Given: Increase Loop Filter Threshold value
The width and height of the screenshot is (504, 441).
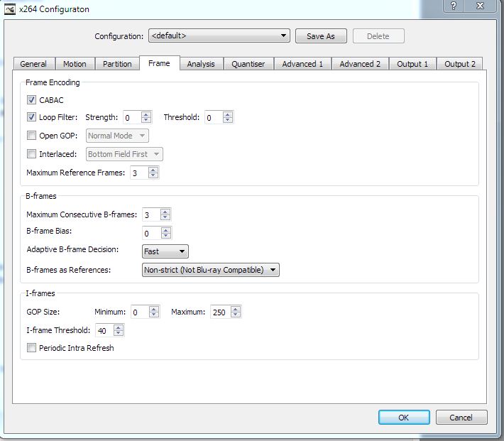Looking at the screenshot, I should pyautogui.click(x=228, y=114).
